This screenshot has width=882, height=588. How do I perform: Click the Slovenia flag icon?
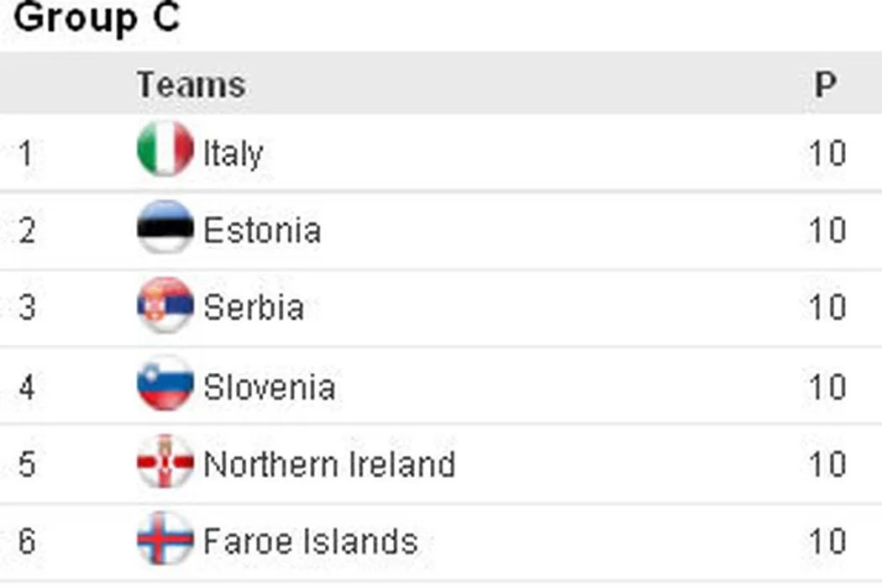click(x=165, y=384)
